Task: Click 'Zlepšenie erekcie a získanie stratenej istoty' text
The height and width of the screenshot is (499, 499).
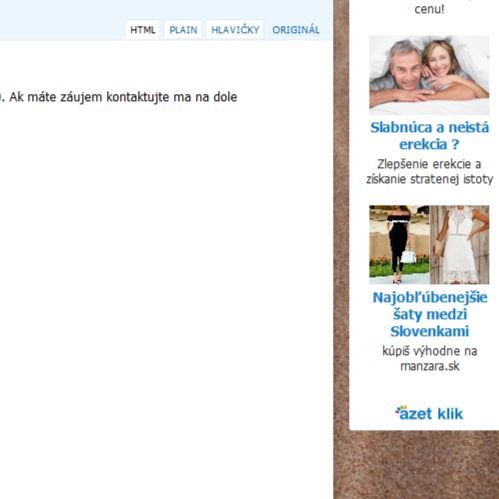Action: [x=429, y=171]
